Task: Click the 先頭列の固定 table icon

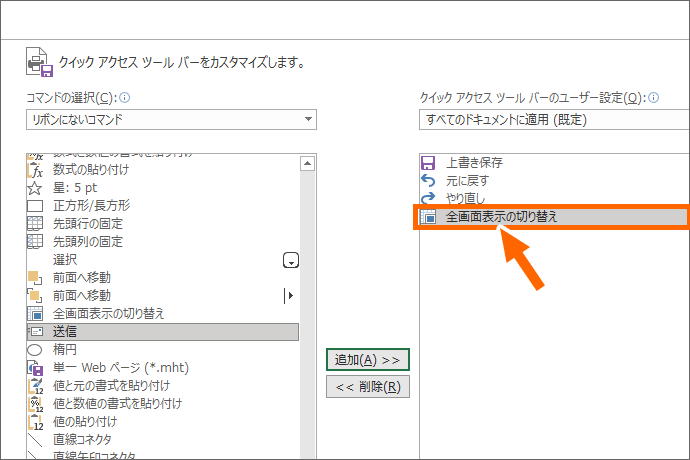Action: [x=35, y=242]
